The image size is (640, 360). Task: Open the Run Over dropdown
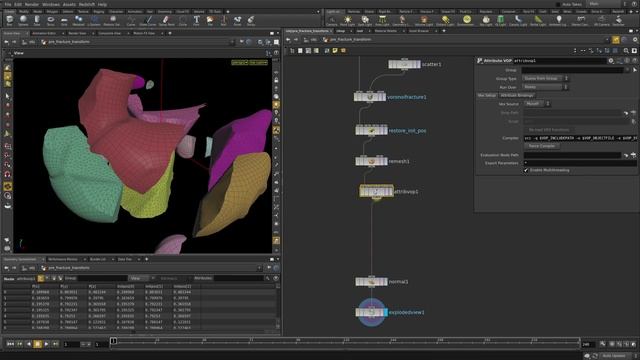pyautogui.click(x=545, y=87)
